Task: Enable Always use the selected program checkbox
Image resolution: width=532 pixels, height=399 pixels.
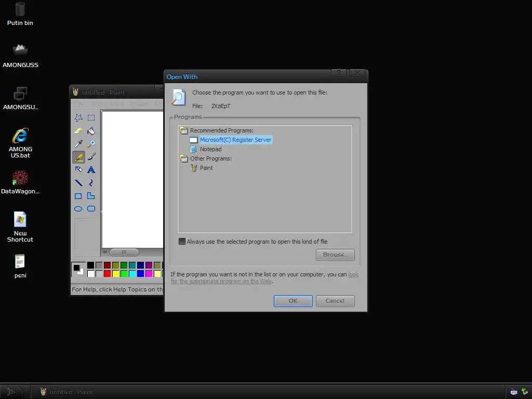Action: click(x=182, y=241)
